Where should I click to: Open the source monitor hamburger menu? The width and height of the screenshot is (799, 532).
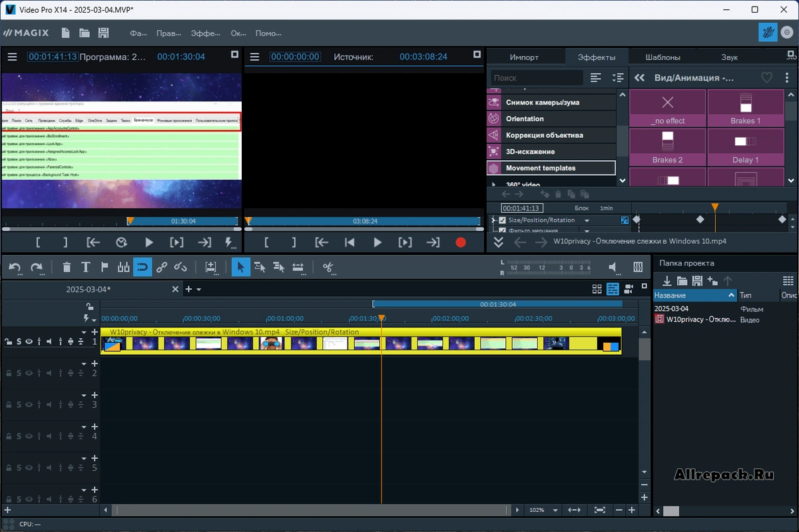click(254, 57)
